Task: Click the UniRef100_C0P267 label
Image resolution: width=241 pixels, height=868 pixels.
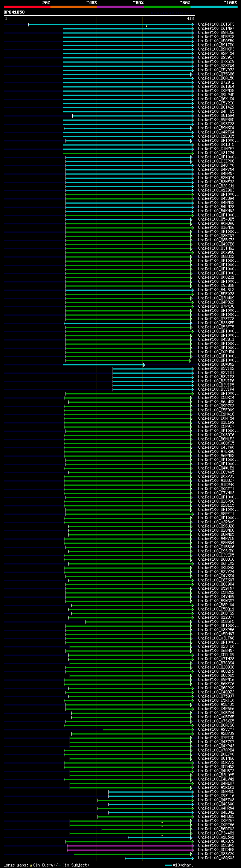Action: point(216,821)
